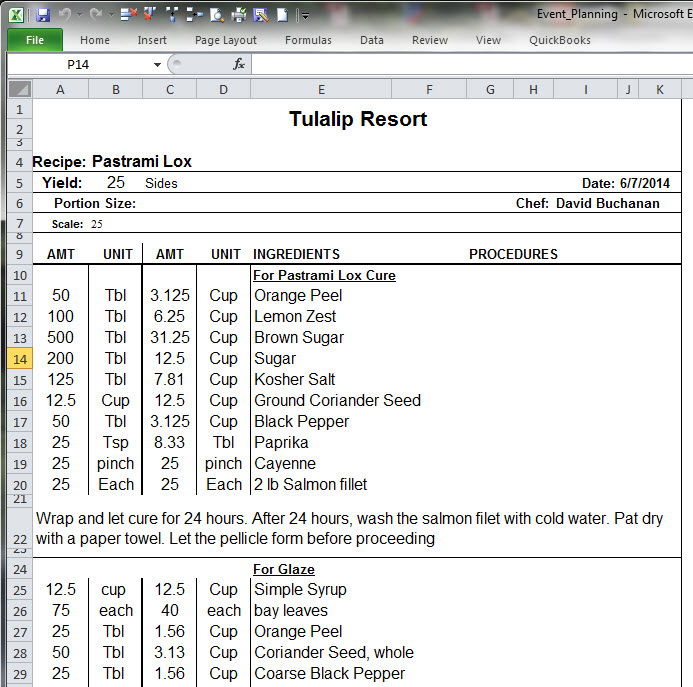Open the Data tab
693x687 pixels.
click(372, 40)
